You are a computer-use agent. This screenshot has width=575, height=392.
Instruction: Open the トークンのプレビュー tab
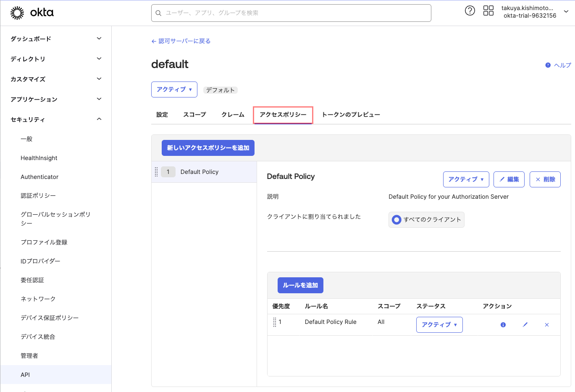tap(351, 115)
